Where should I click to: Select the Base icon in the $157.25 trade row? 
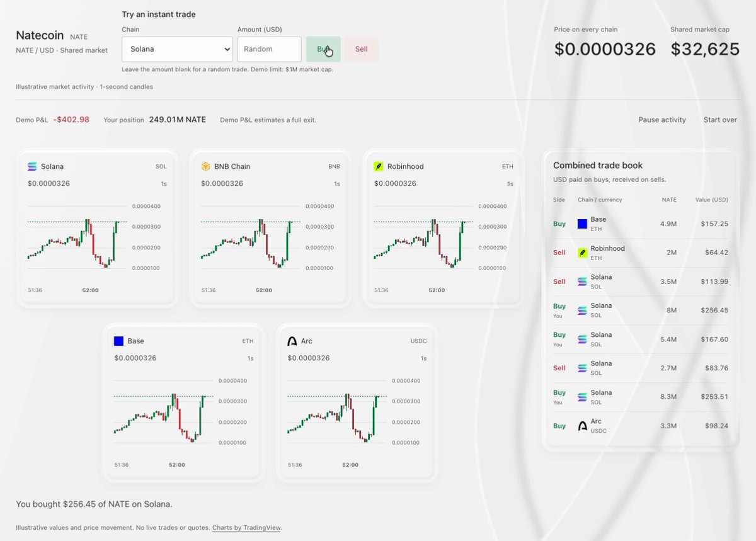(583, 224)
